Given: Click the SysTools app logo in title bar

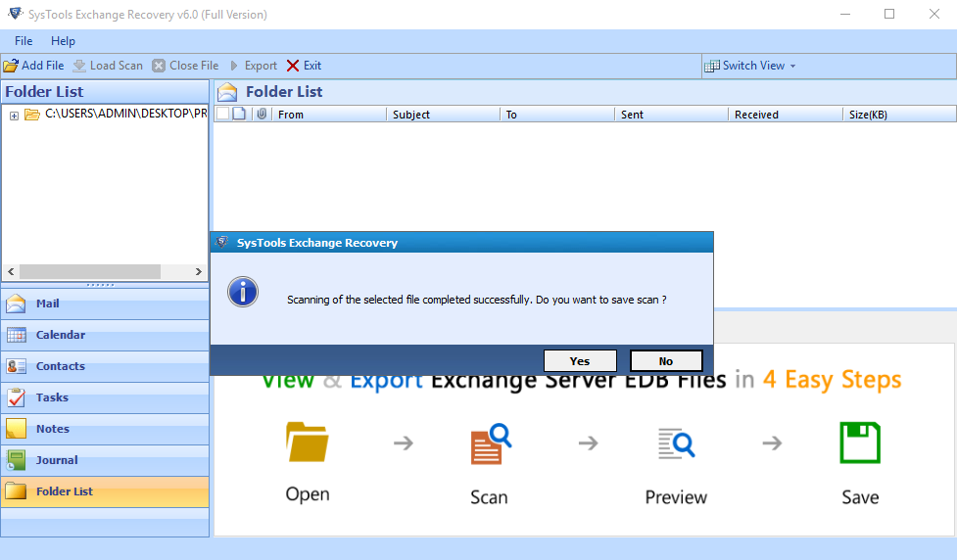Looking at the screenshot, I should tap(16, 14).
